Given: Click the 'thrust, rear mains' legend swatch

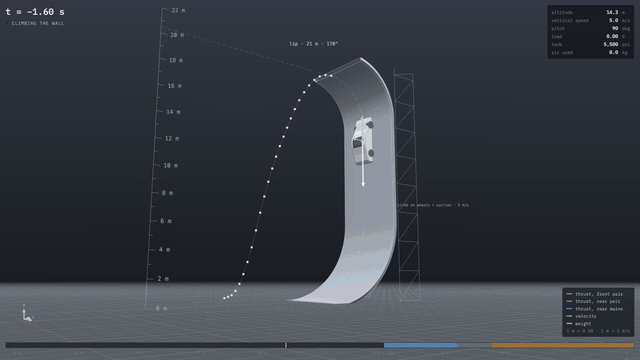Looking at the screenshot, I should coord(569,309).
